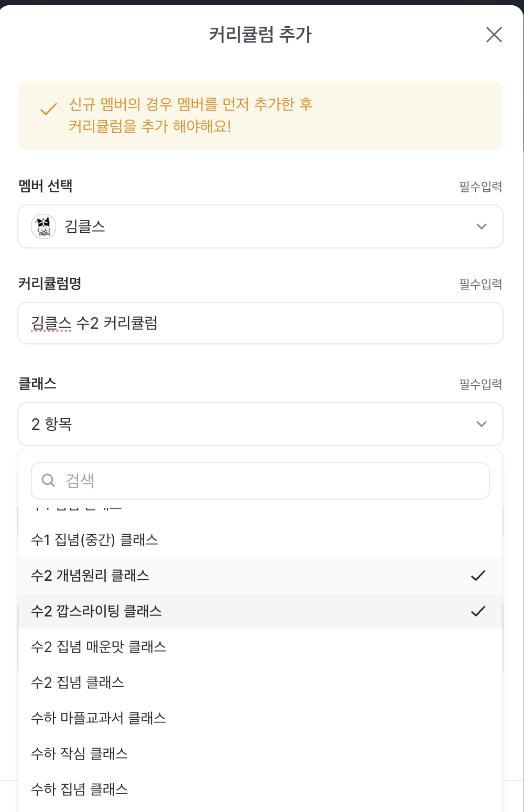Select 수2 집념 매운맛 클래스 option
This screenshot has width=524, height=812.
pyautogui.click(x=99, y=647)
